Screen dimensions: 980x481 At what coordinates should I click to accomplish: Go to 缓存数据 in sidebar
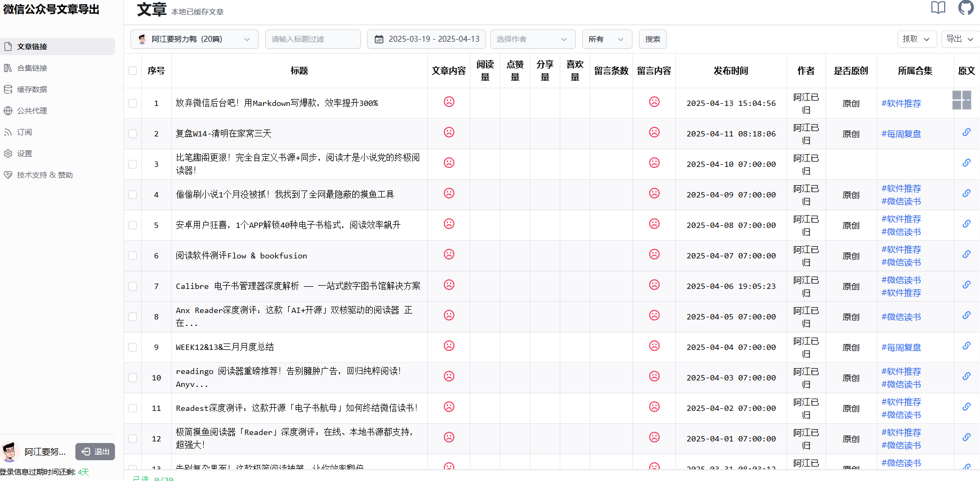57,89
